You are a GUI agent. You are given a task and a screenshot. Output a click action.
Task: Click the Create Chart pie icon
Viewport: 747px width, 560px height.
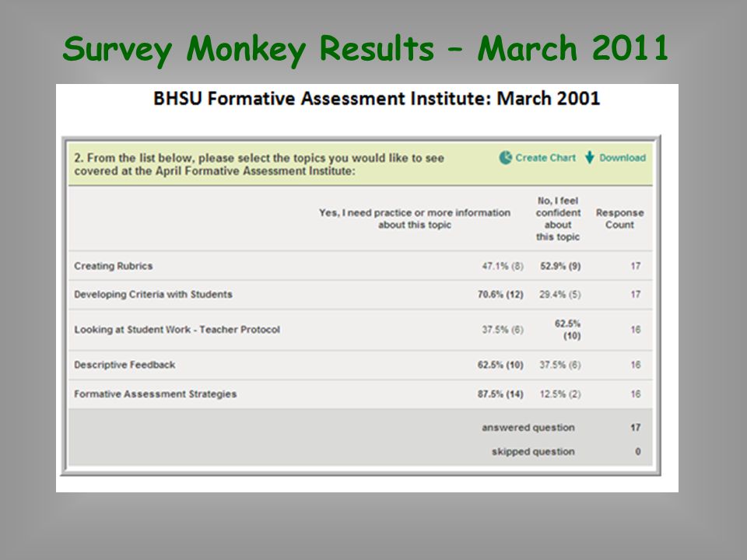pos(506,158)
